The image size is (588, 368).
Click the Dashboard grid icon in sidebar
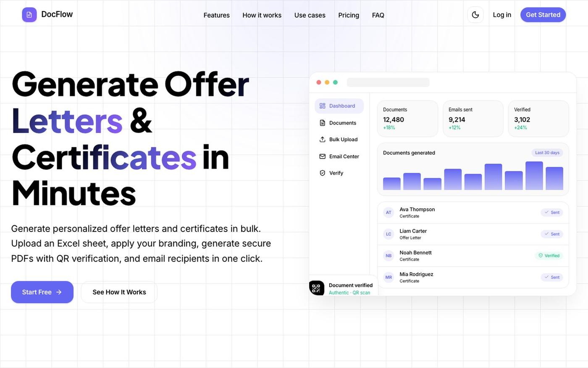pyautogui.click(x=323, y=106)
